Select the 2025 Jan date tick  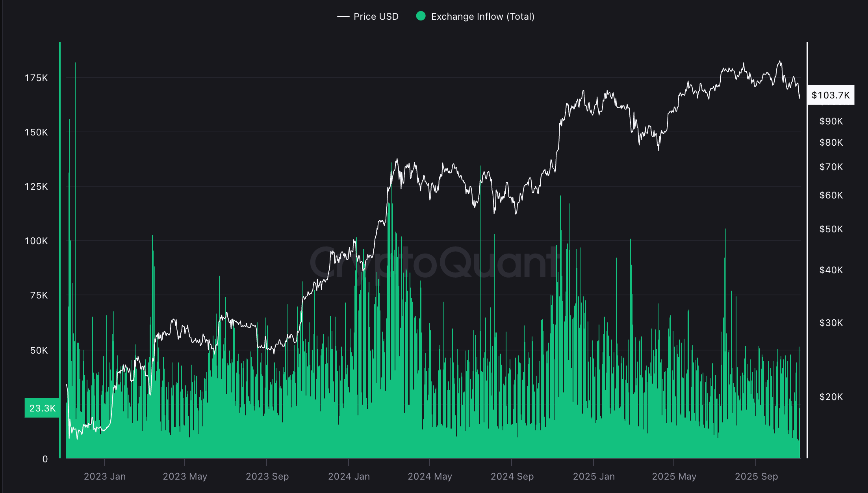click(x=594, y=476)
